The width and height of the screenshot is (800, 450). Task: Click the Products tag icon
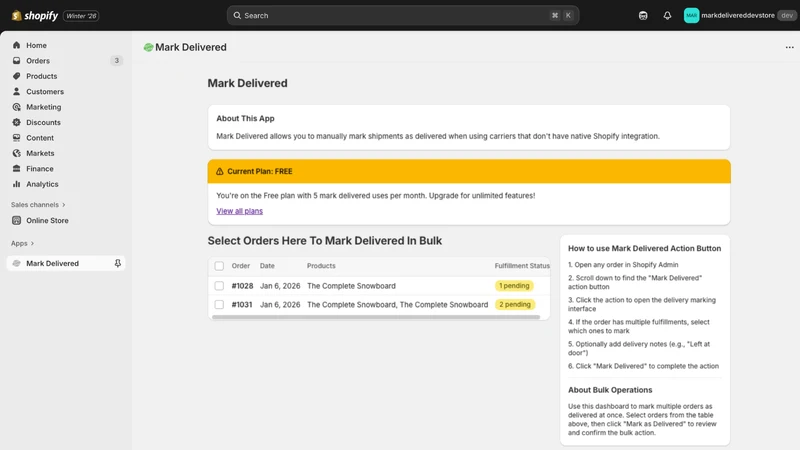coord(16,76)
